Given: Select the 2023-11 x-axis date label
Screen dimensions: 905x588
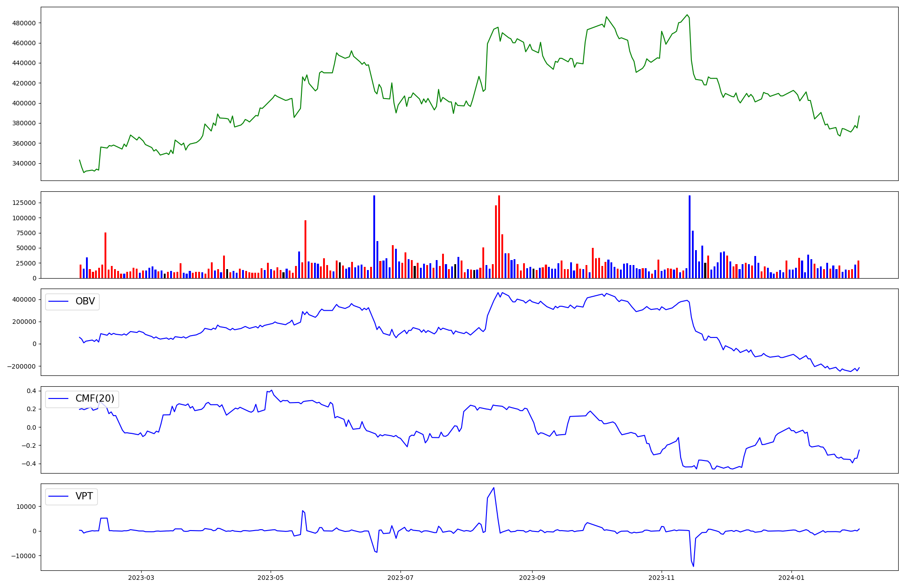Looking at the screenshot, I should pos(662,578).
